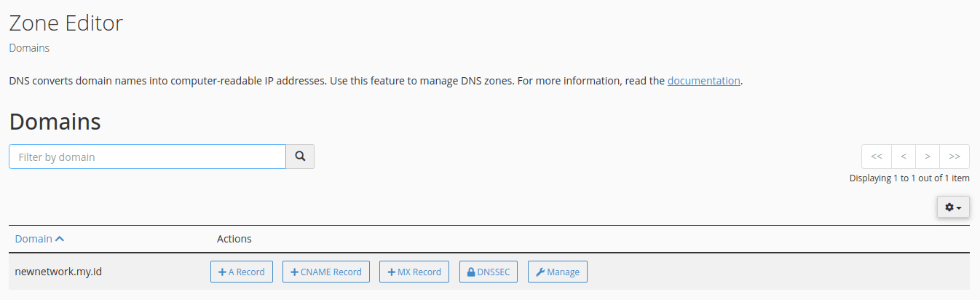The width and height of the screenshot is (980, 300).
Task: Add an A Record for newnetwork.my.id
Action: coord(242,272)
